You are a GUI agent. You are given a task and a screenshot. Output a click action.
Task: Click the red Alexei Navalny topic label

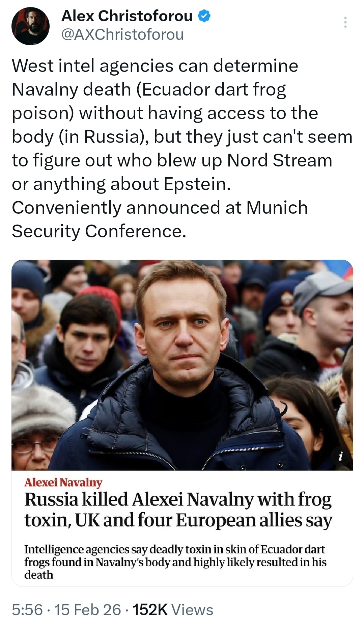click(x=63, y=483)
